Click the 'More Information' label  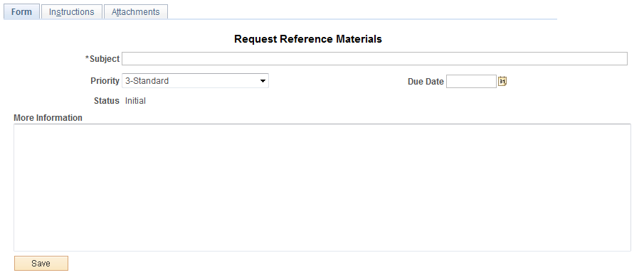pyautogui.click(x=48, y=118)
